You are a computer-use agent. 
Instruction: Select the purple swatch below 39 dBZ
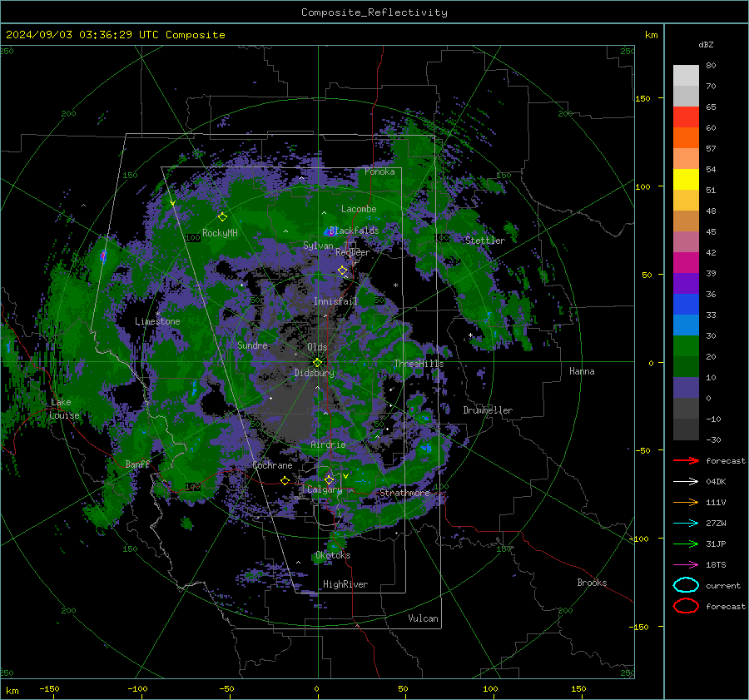(x=686, y=283)
